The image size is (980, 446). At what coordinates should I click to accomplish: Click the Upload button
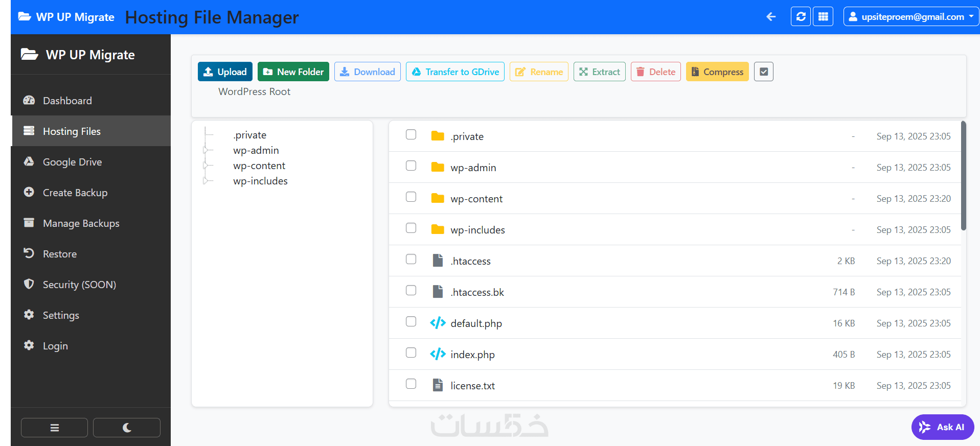pos(225,72)
